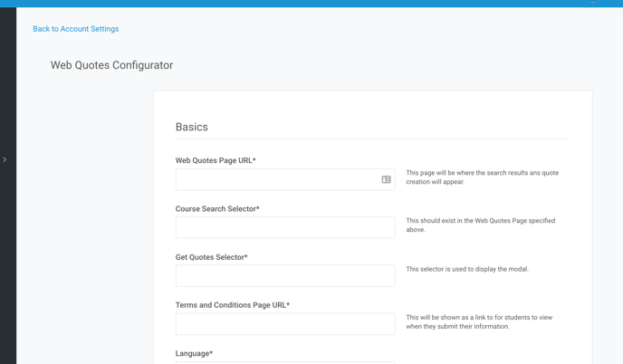Image resolution: width=623 pixels, height=364 pixels.
Task: Click the hint beside Course Search Selector
Action: click(480, 225)
